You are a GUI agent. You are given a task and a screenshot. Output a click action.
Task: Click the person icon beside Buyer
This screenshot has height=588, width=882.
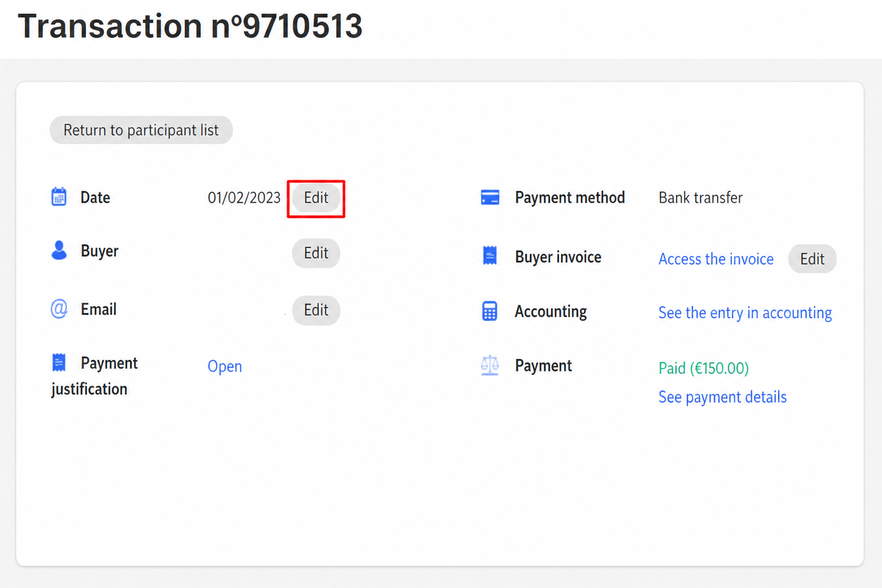59,250
